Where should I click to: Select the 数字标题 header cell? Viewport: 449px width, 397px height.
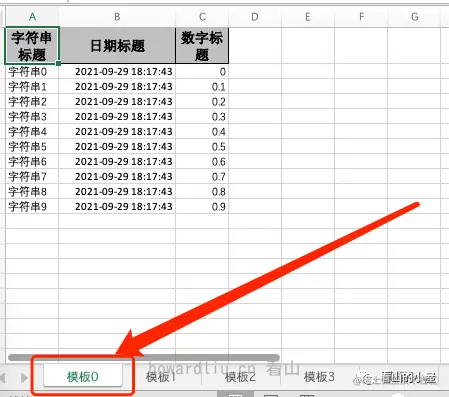click(202, 46)
